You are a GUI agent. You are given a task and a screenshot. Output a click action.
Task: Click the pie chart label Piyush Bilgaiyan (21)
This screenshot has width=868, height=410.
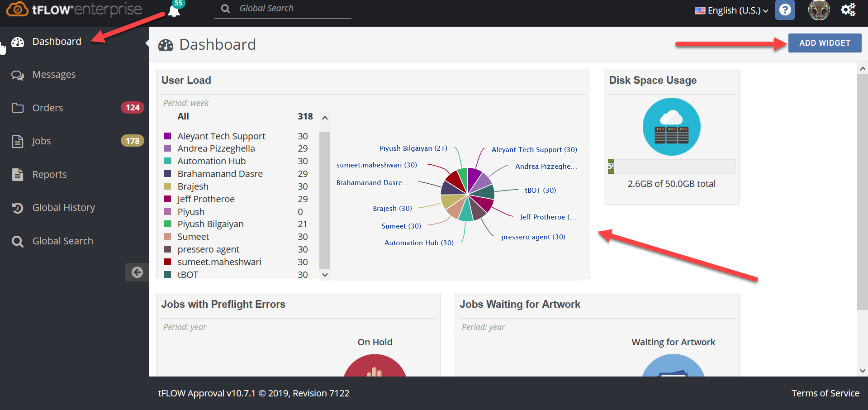click(x=413, y=148)
